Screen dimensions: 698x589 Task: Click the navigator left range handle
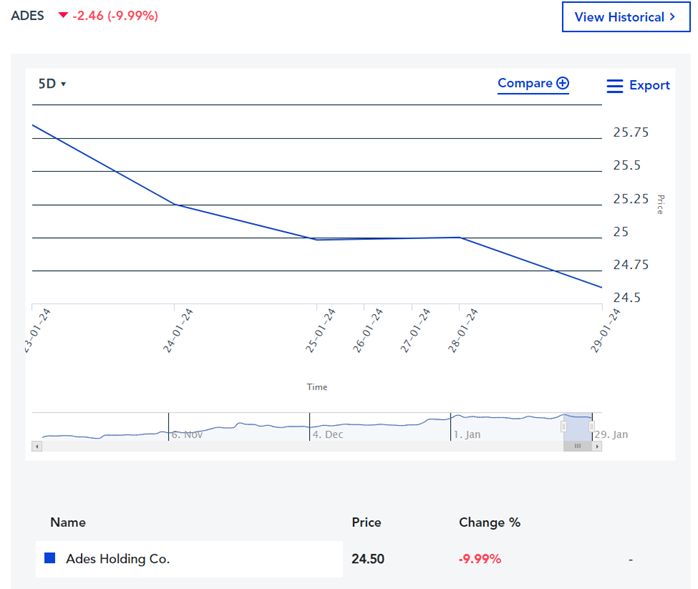click(563, 427)
